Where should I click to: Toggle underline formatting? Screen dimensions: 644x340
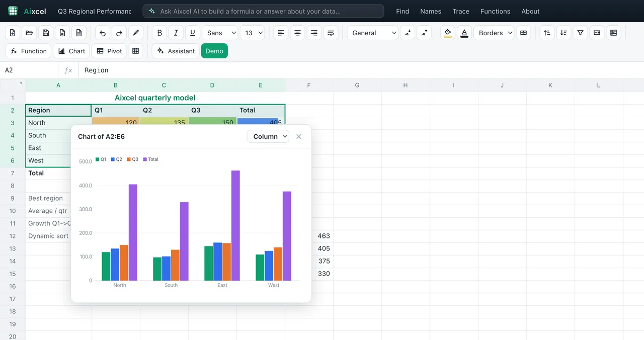coord(193,33)
